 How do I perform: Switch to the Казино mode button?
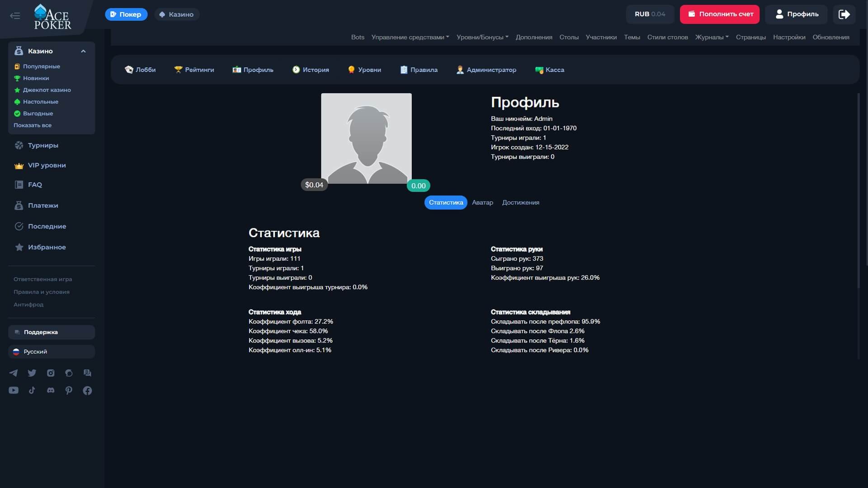click(177, 14)
